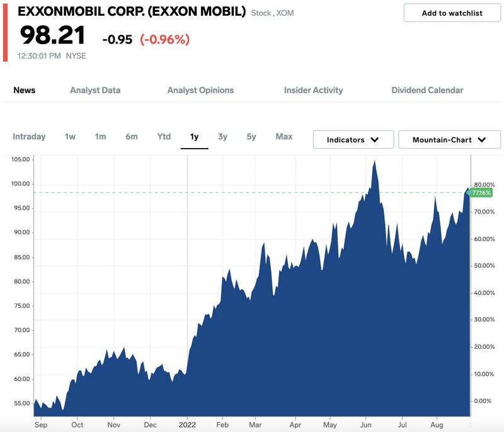Click the 105.00 price axis label
The width and height of the screenshot is (504, 432).
[x=21, y=159]
